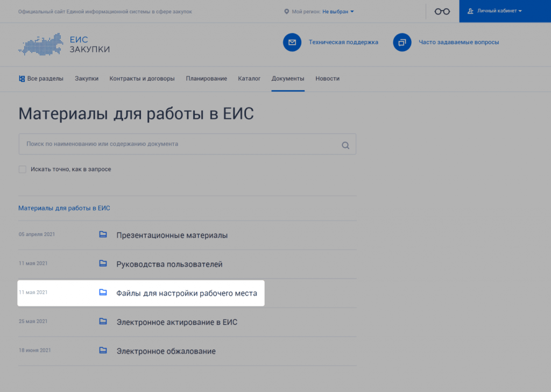Focus the document search input field
551x392 pixels.
178,144
